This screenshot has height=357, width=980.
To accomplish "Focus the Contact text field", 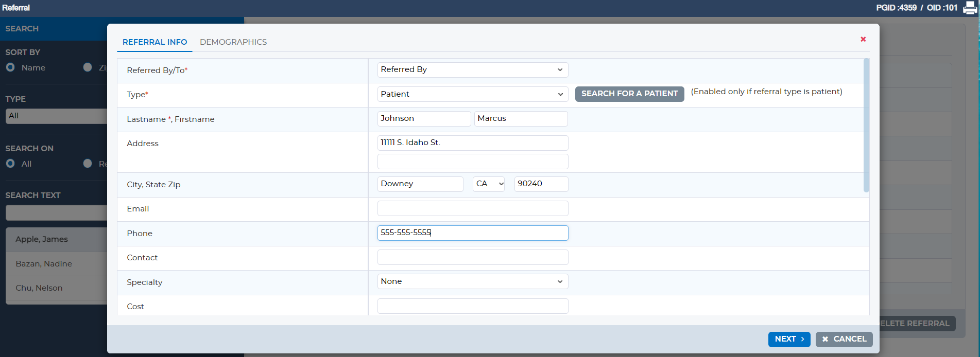I will 472,257.
